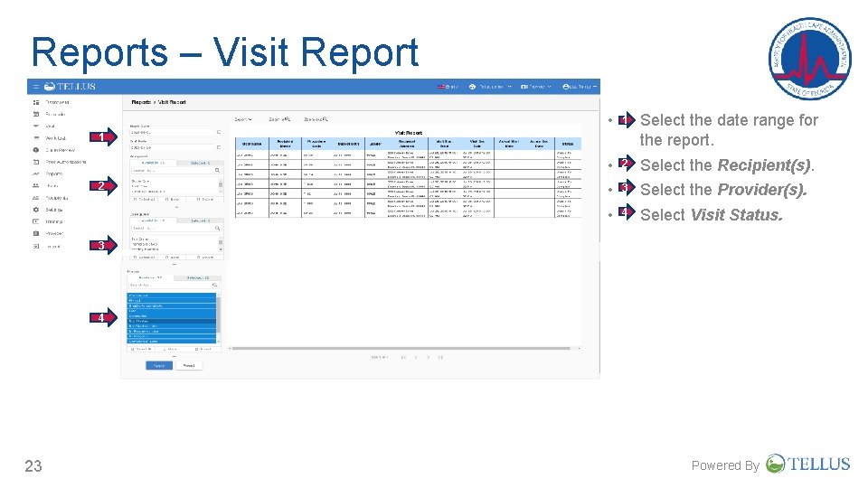
Task: Check Invert under Provider list
Action: 204,258
